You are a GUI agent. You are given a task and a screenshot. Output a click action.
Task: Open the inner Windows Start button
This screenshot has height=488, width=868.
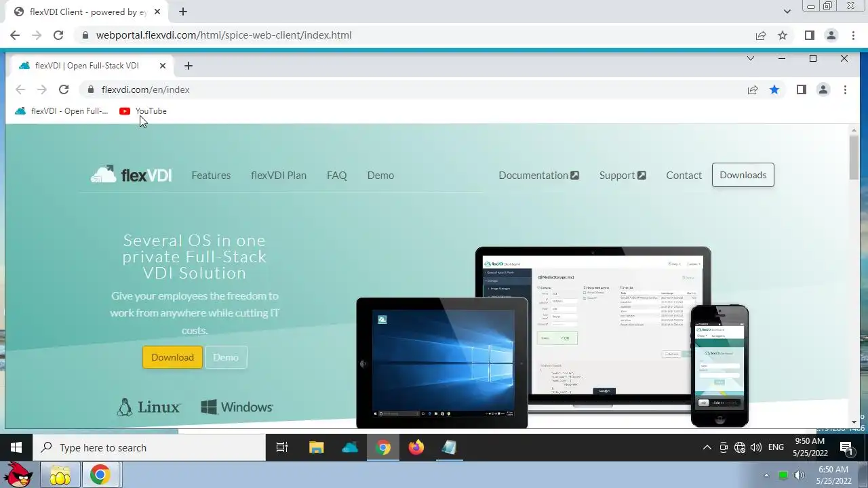(16, 447)
